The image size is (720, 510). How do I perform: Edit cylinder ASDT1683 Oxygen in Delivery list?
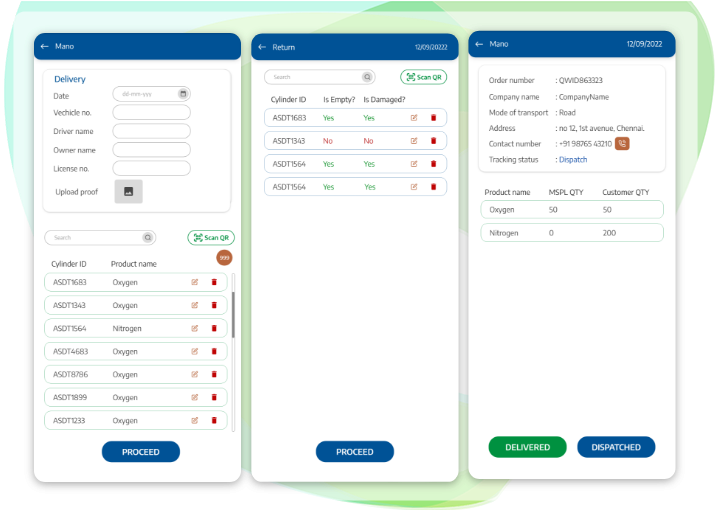point(195,282)
